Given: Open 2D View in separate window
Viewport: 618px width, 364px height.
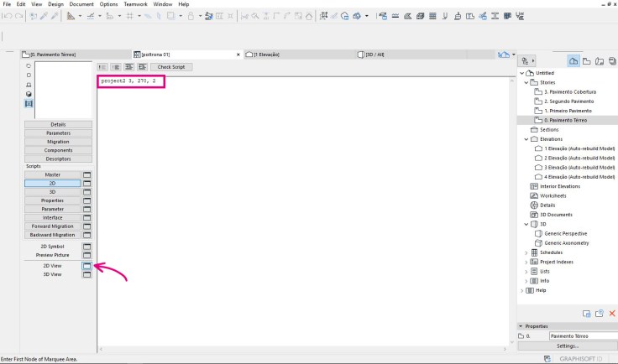Looking at the screenshot, I should [x=86, y=266].
